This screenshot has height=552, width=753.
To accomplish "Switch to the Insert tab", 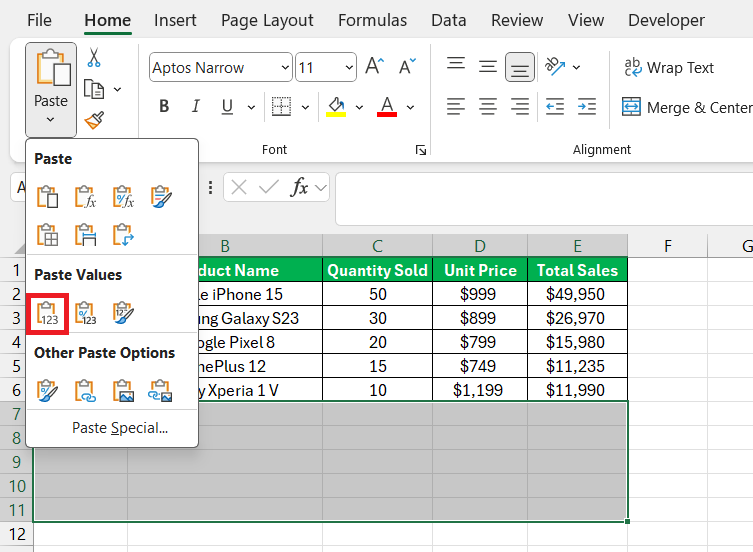I will [175, 20].
